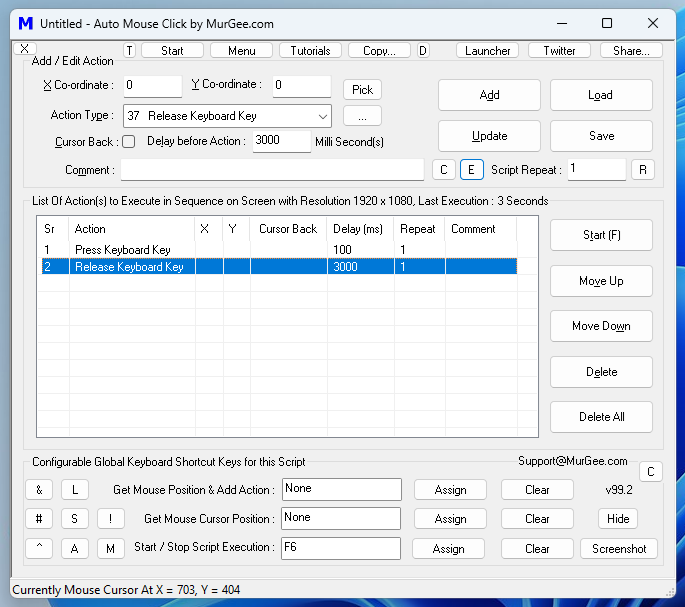Click the Save script button
The image size is (685, 607).
click(601, 136)
